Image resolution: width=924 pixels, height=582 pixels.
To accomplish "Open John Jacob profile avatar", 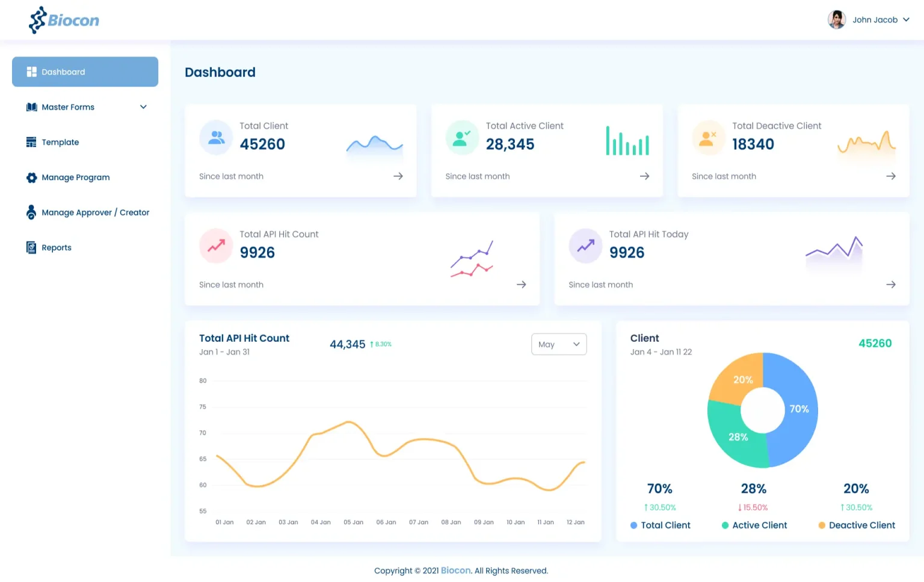I will click(x=836, y=20).
